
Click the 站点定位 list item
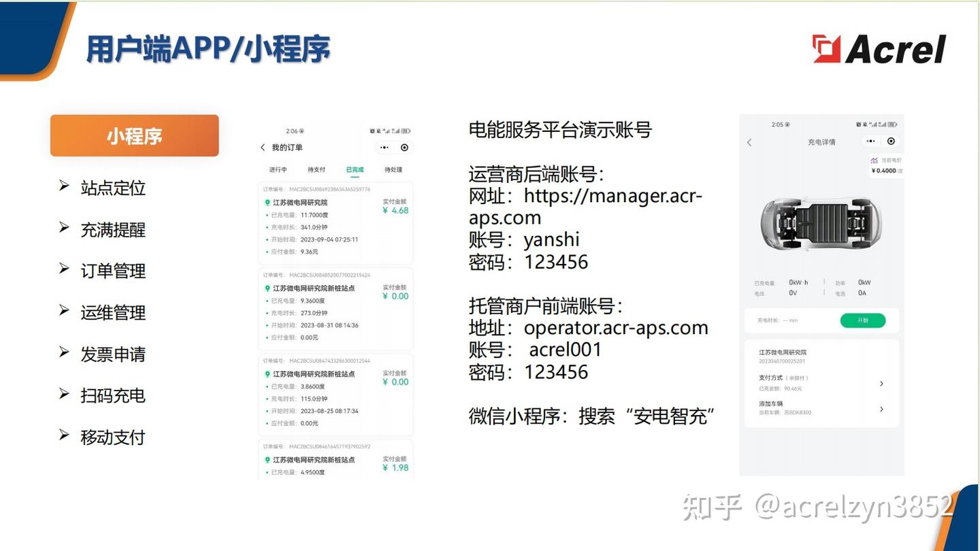pyautogui.click(x=113, y=188)
